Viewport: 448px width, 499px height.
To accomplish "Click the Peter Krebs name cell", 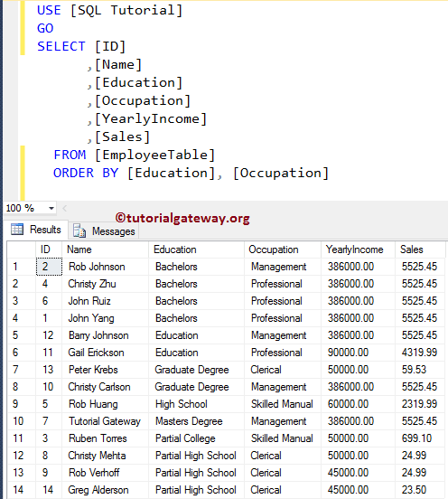I will [106, 370].
